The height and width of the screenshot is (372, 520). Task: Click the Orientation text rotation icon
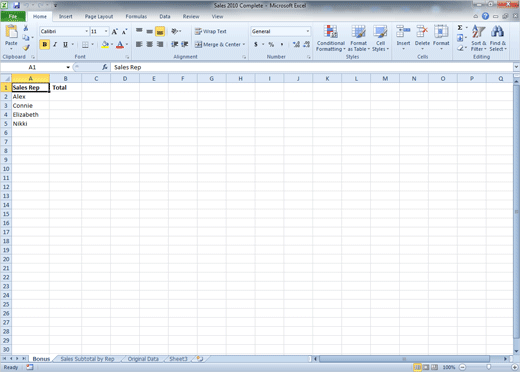(175, 31)
